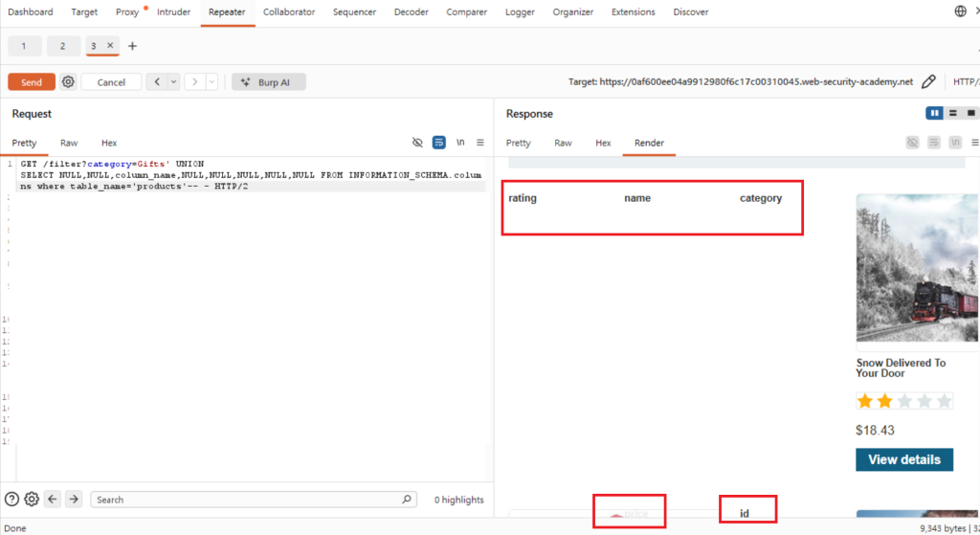Send the request

coord(32,82)
